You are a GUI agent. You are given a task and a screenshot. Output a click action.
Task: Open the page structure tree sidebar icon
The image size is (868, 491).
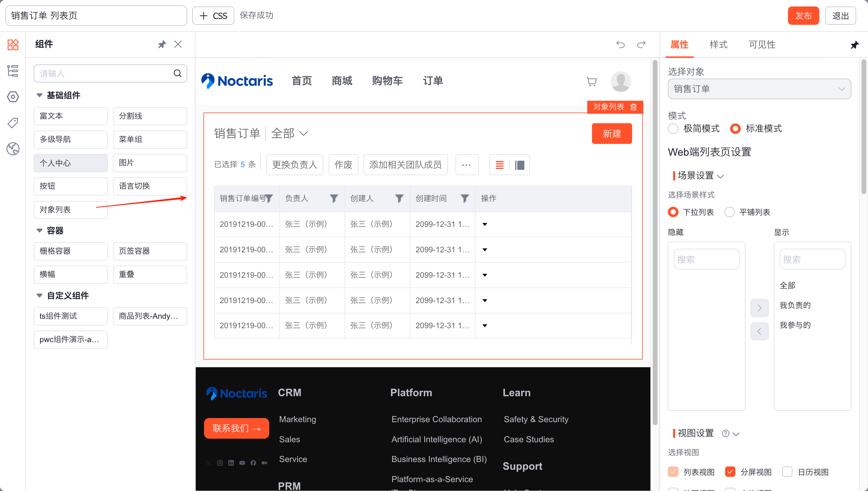point(13,71)
